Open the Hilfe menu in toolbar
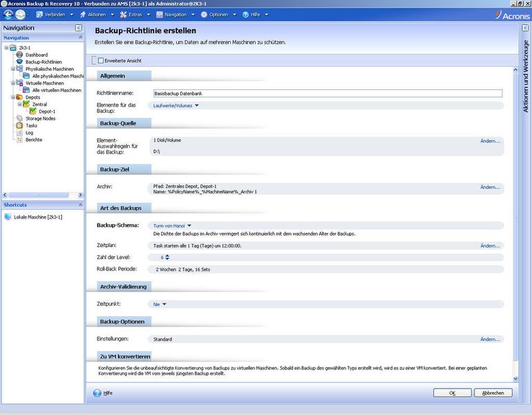Viewport: 532px width, 415px height. pyautogui.click(x=255, y=15)
